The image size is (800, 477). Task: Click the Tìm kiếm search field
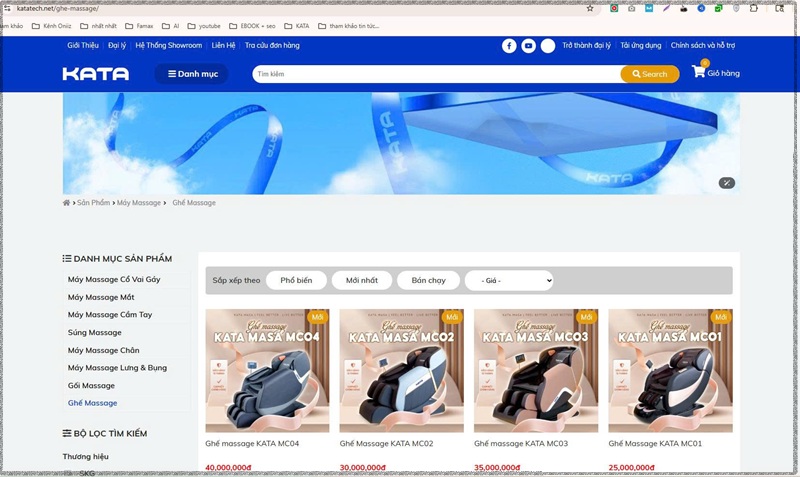pyautogui.click(x=437, y=74)
